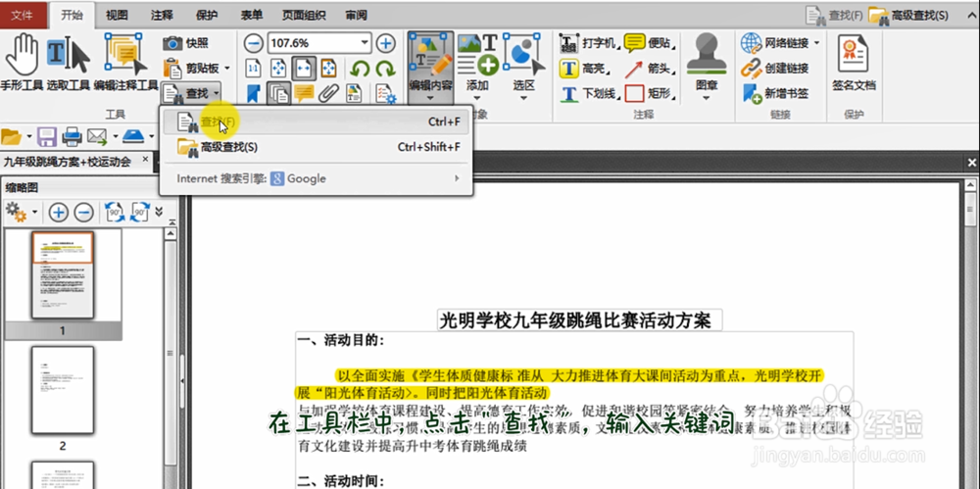Screen dimensions: 980x489
Task: Open the comments panel speech bubble icon
Action: coord(304,93)
